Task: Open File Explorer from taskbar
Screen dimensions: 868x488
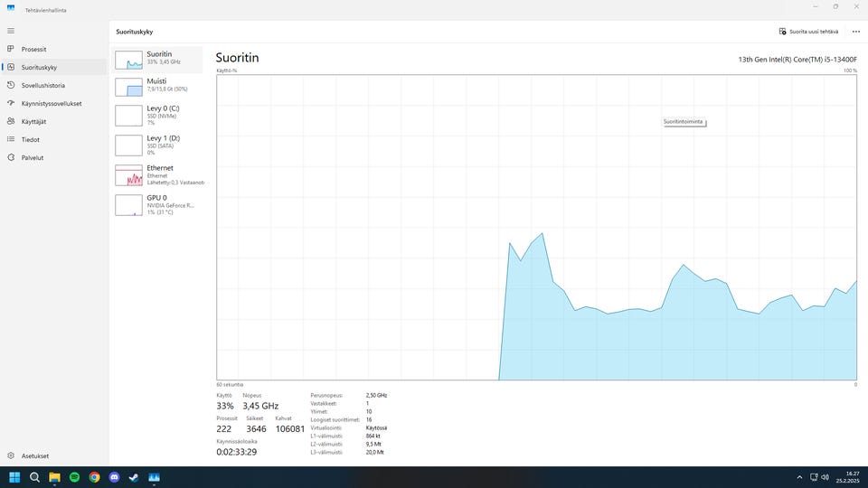Action: coord(54,477)
